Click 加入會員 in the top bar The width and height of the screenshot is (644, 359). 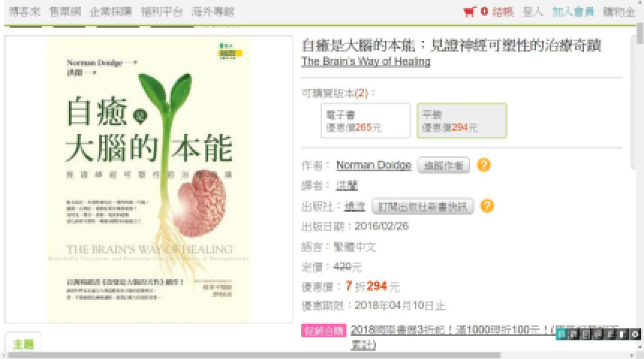(x=573, y=11)
